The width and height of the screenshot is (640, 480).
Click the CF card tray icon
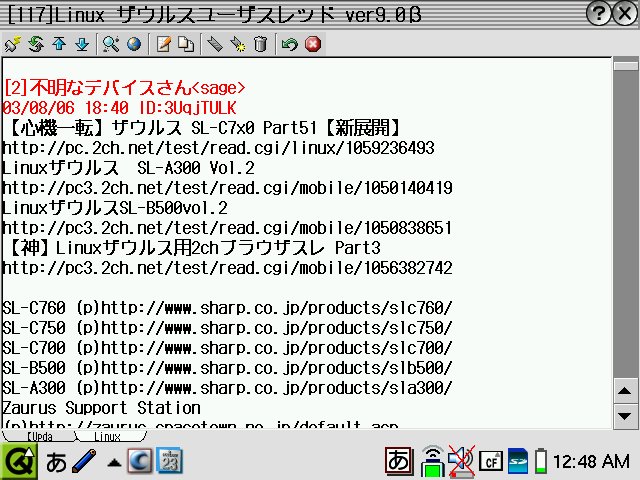(491, 462)
